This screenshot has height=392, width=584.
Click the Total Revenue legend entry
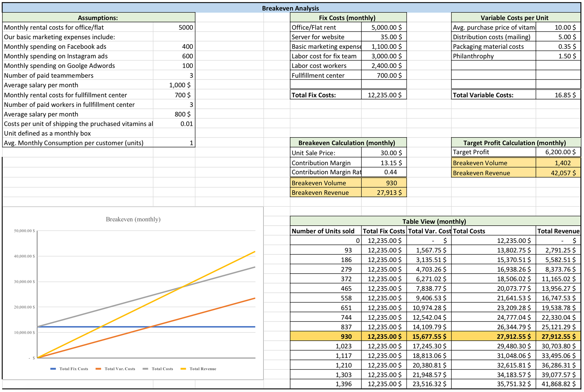(x=203, y=369)
